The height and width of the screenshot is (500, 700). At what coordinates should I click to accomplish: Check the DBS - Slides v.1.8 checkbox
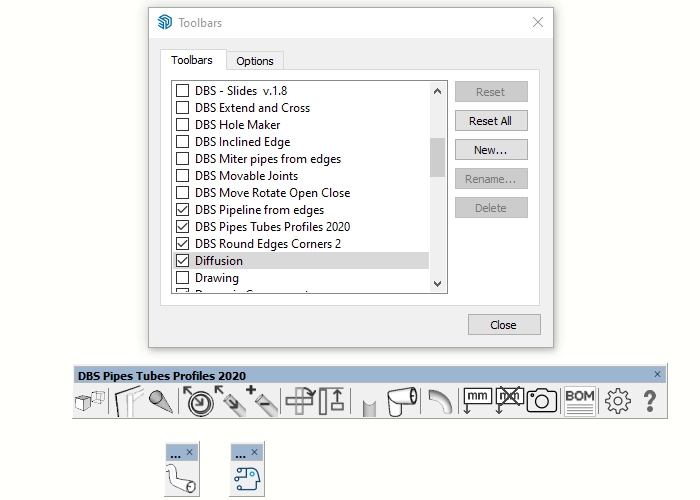[x=182, y=91]
